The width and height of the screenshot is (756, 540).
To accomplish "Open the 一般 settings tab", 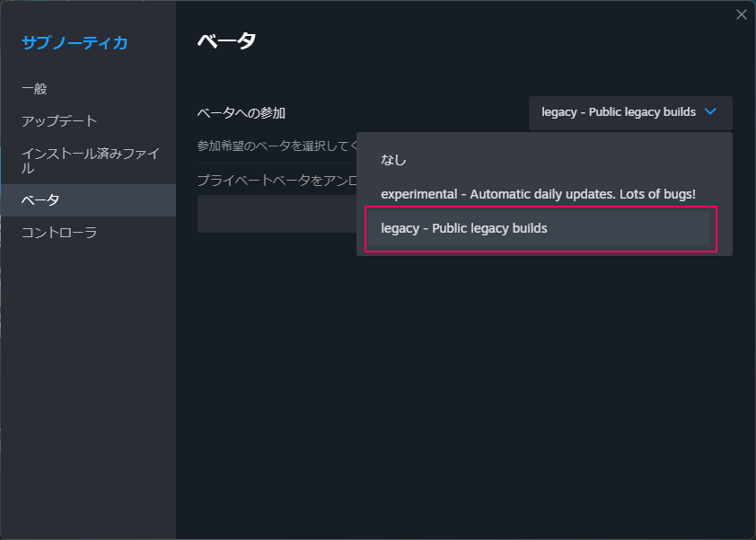I will pos(88,89).
